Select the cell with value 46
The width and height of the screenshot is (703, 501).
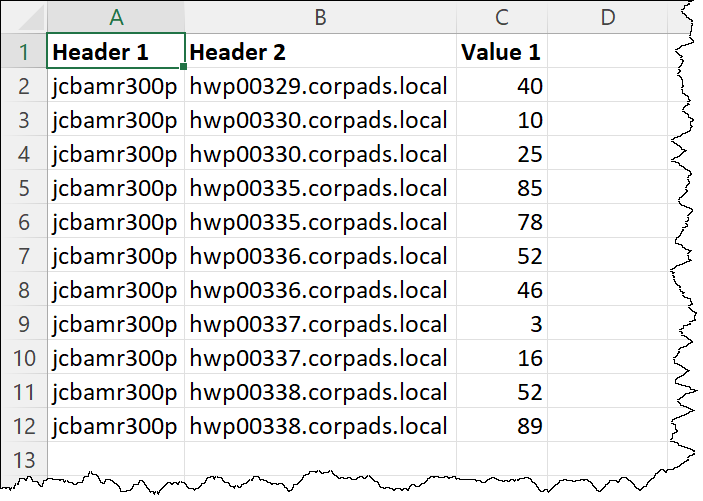point(502,290)
